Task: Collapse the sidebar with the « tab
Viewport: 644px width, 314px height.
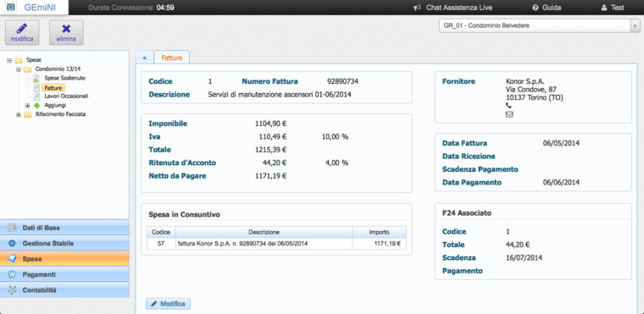Action: pos(145,58)
